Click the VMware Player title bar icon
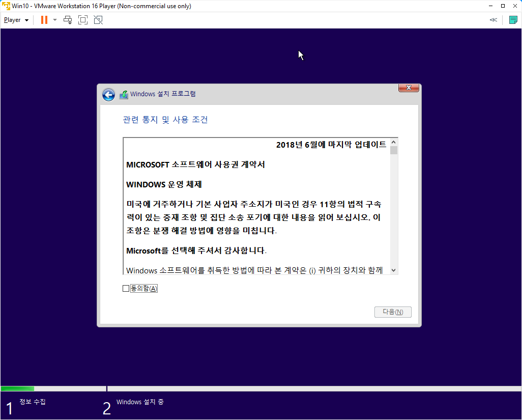Screen dimensions: 522x420 [6, 6]
